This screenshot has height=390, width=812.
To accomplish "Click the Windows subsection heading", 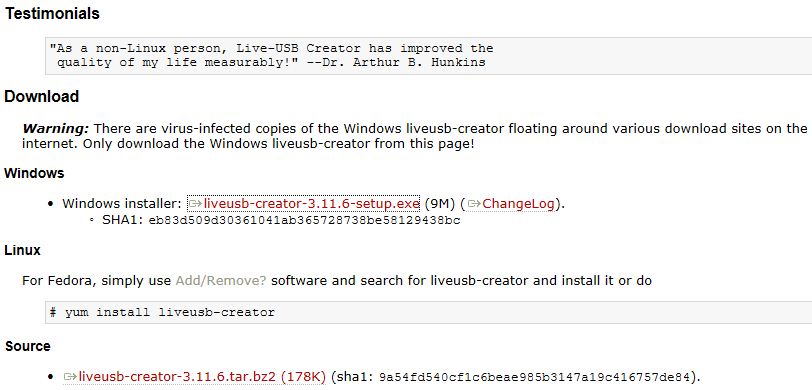I will pyautogui.click(x=34, y=173).
